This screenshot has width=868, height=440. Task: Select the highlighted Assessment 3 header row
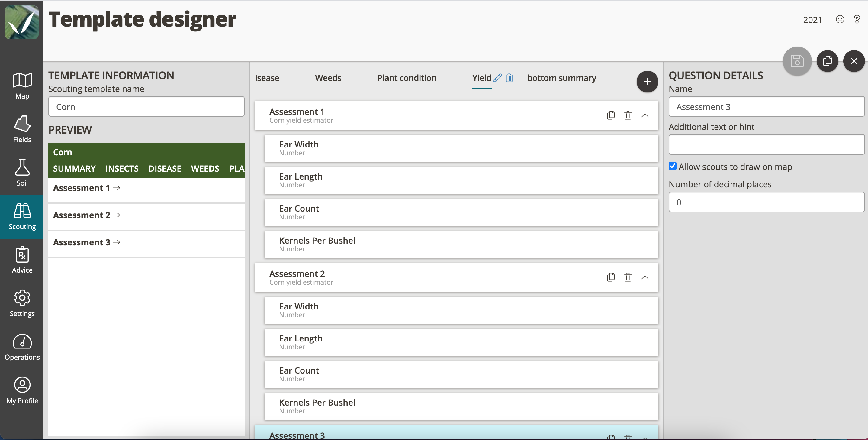[x=456, y=432]
